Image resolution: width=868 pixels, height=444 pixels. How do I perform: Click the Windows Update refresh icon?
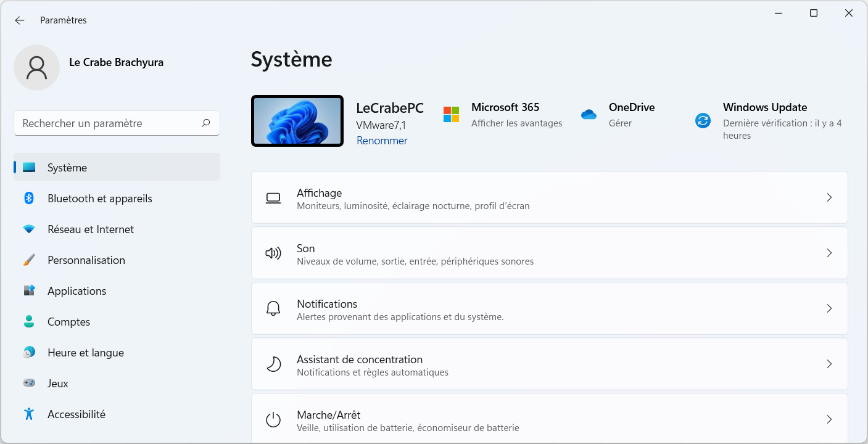click(703, 121)
